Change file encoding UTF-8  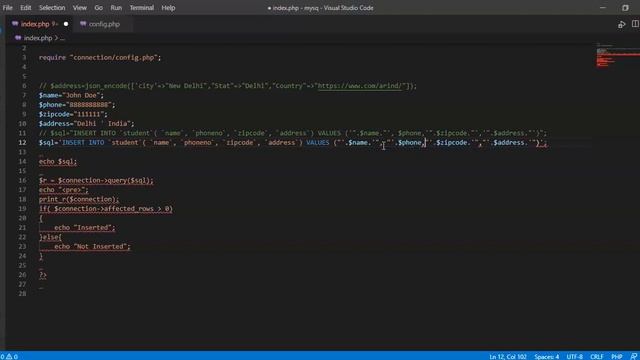pyautogui.click(x=575, y=356)
